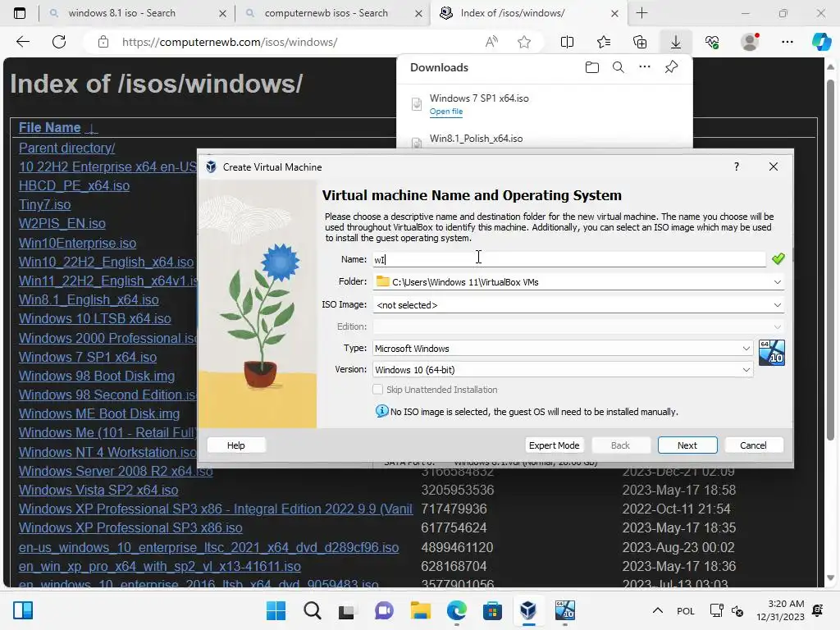840x630 pixels.
Task: Open Chat app on taskbar
Action: click(384, 610)
